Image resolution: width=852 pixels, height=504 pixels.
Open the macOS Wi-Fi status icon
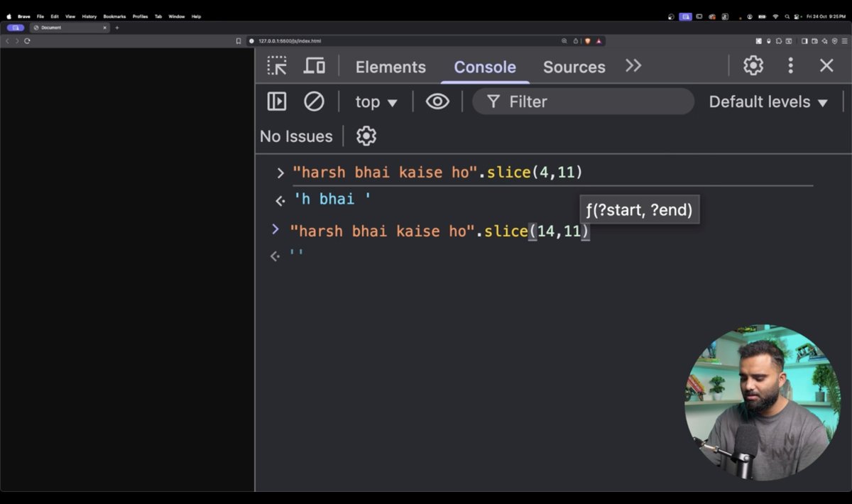(x=775, y=16)
